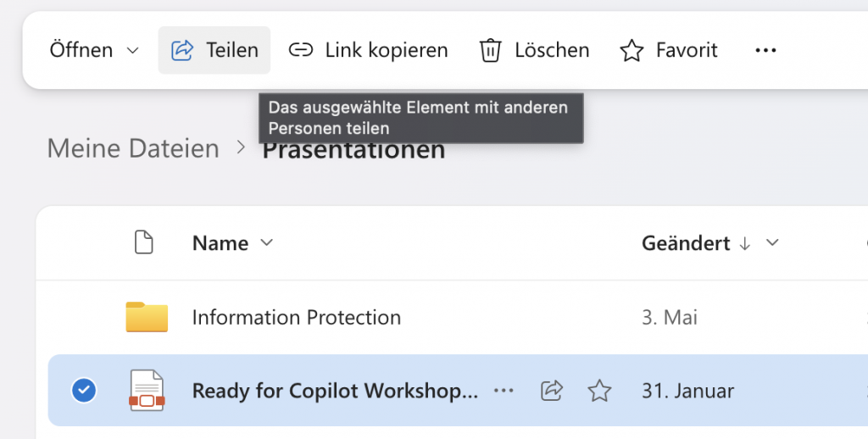Click the file type column header icon
Viewport: 868px width, 439px height.
[x=144, y=243]
